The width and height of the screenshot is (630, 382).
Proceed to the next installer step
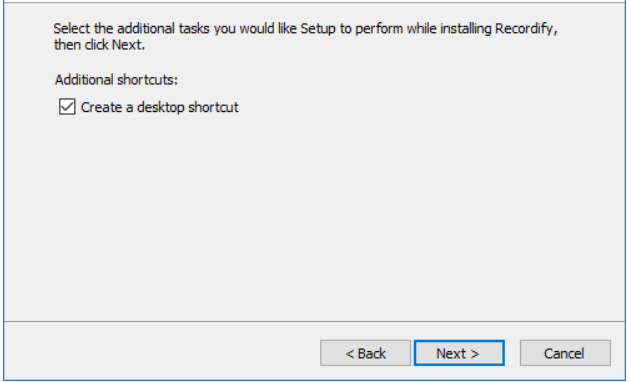click(x=459, y=353)
